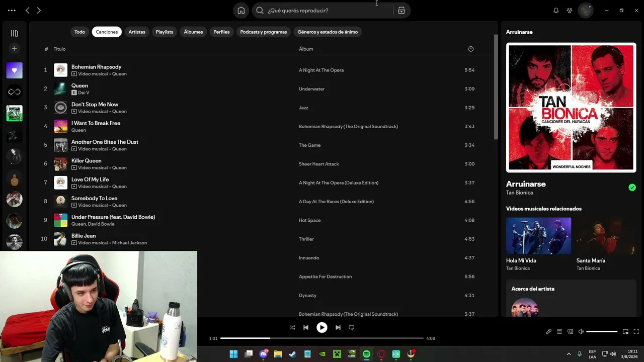Filter by 'Géneros y estados de ánimo'
The image size is (644, 362).
click(328, 32)
